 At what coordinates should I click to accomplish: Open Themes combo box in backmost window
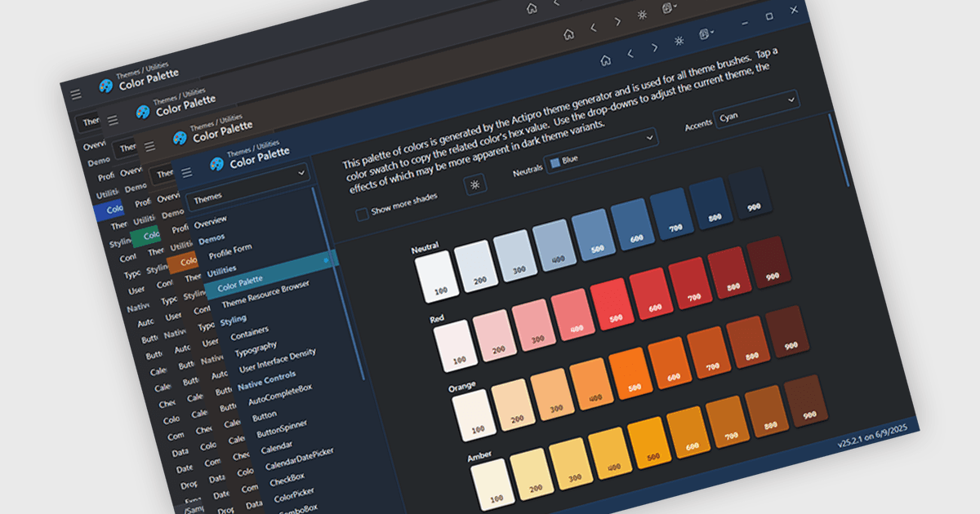[x=87, y=123]
